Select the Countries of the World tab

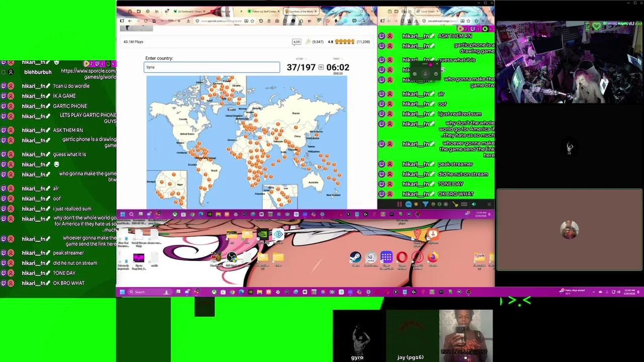click(300, 11)
